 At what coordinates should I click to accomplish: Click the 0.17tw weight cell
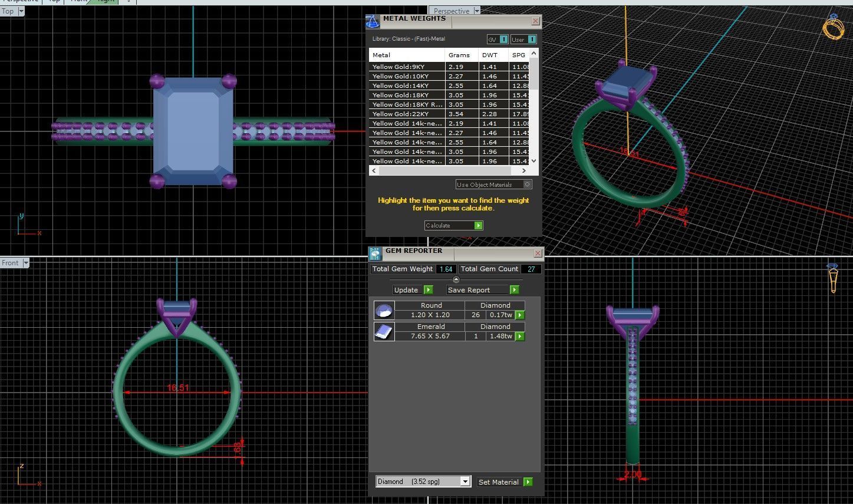(x=500, y=315)
